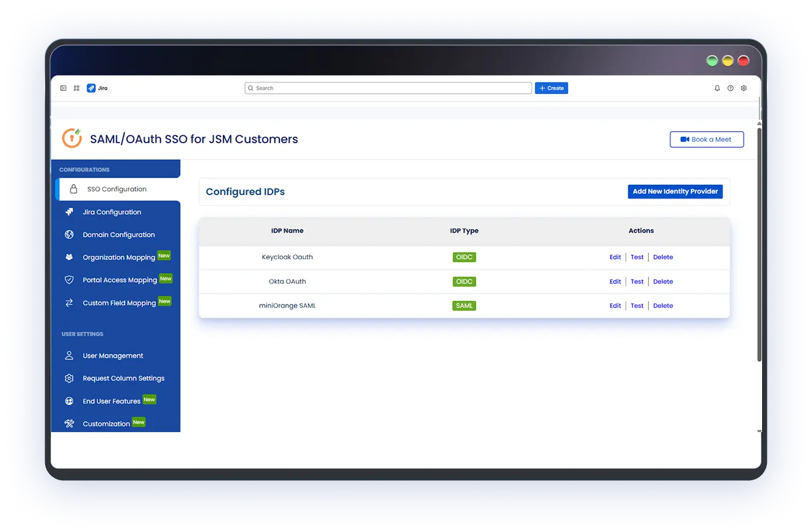Click the arrows icon for Custom Field Mapping
The width and height of the screenshot is (812, 532).
tap(69, 303)
